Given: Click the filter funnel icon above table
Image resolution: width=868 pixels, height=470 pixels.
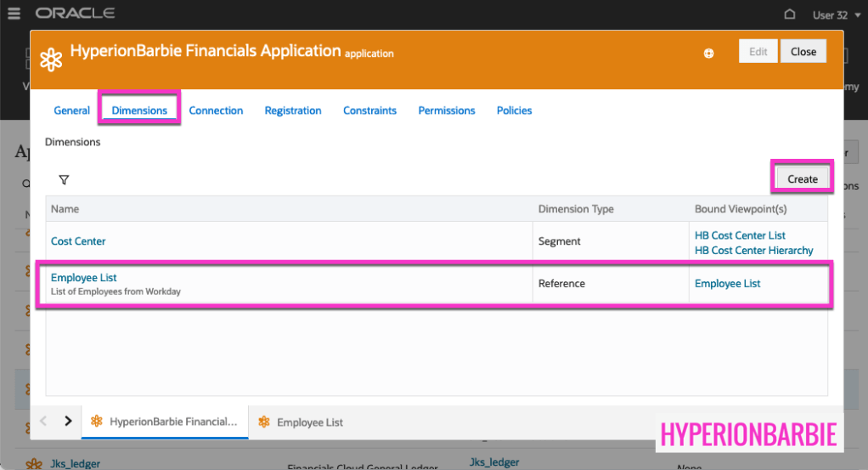Looking at the screenshot, I should (64, 179).
